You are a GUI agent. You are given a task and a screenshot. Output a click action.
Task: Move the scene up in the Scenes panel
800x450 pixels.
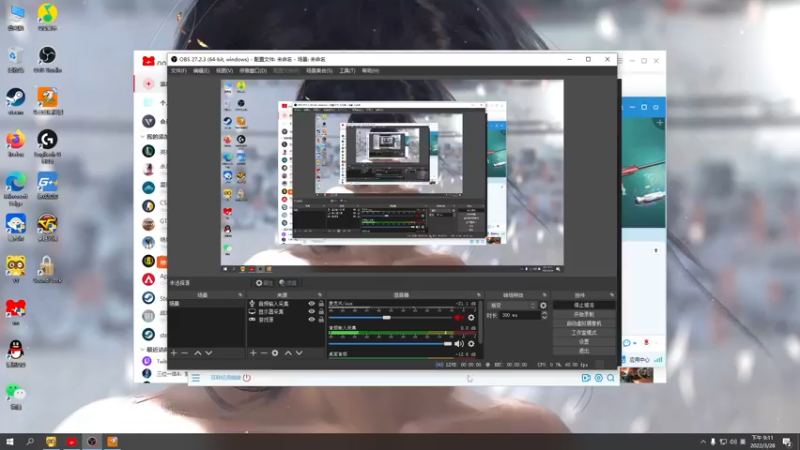pos(197,353)
